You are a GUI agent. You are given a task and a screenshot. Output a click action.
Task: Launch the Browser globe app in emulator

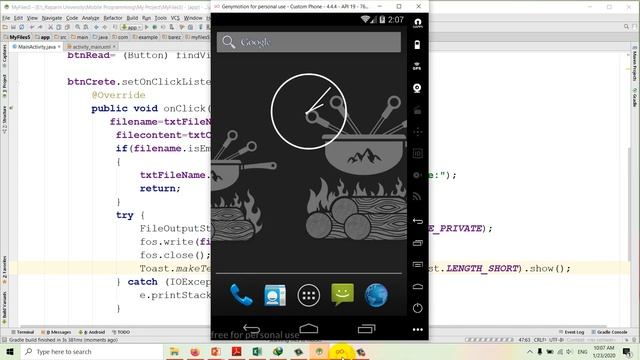(x=376, y=295)
